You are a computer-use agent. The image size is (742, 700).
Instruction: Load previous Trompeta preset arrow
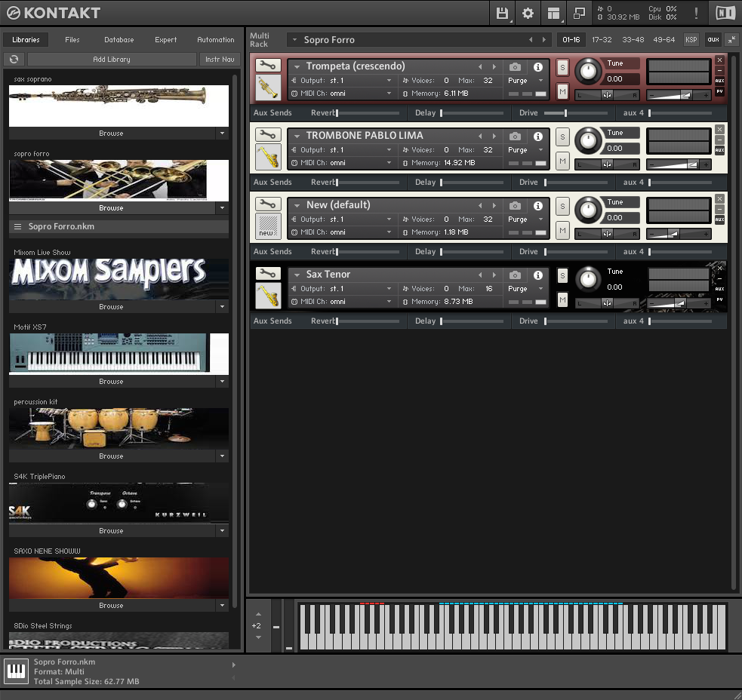click(x=480, y=66)
